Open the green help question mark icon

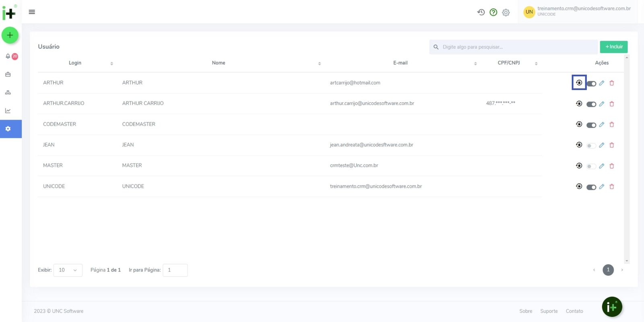click(x=493, y=12)
